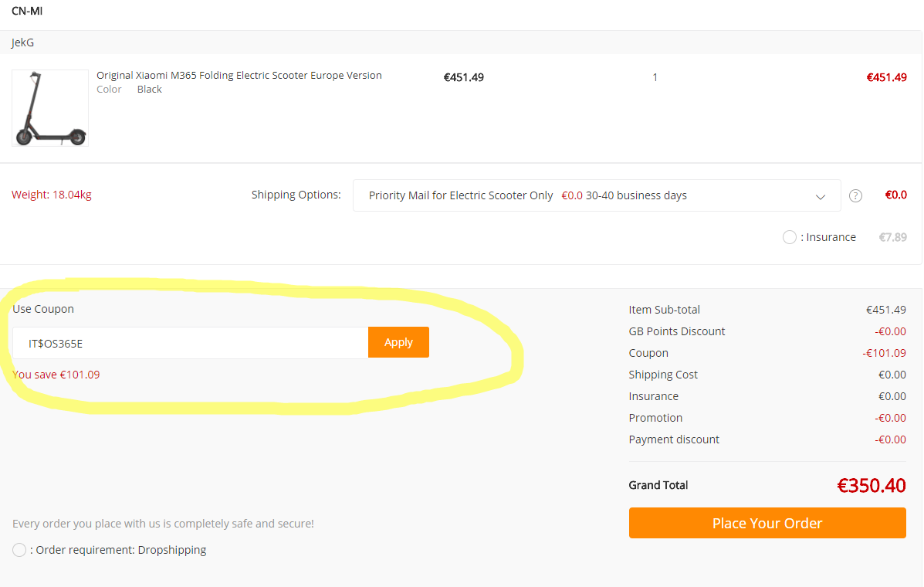Click the JekG seller name
924x587 pixels.
coord(23,42)
